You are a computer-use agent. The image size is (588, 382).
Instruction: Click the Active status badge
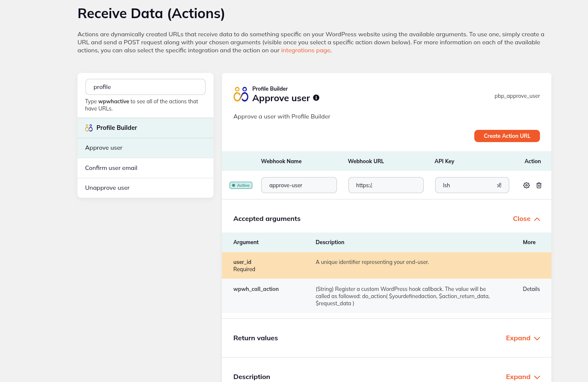pyautogui.click(x=241, y=185)
